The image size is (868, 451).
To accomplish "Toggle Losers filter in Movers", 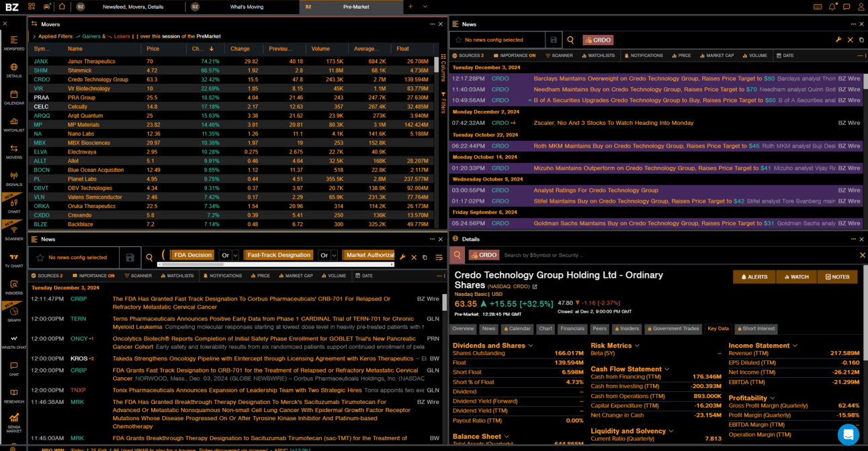I will click(x=119, y=36).
